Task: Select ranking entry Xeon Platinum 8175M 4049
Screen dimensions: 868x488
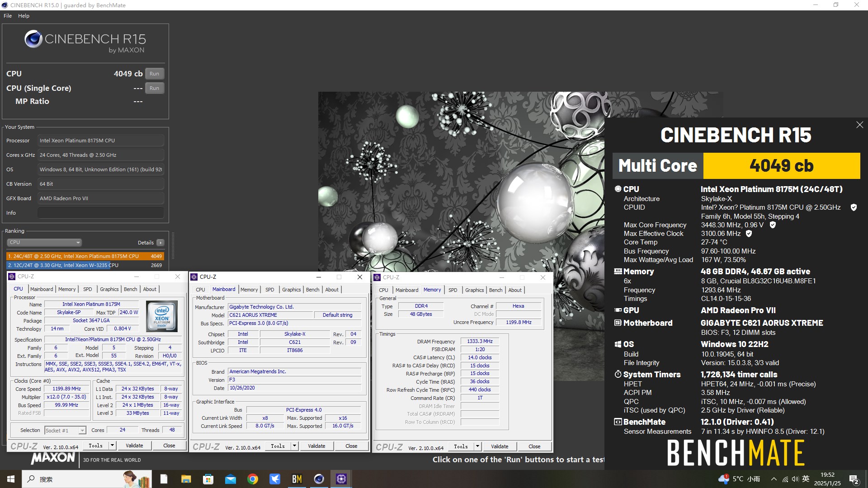Action: 85,256
